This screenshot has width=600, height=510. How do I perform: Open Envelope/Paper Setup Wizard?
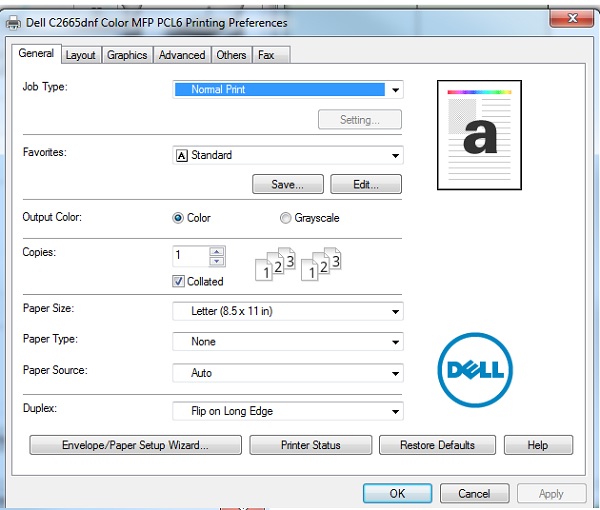(135, 445)
